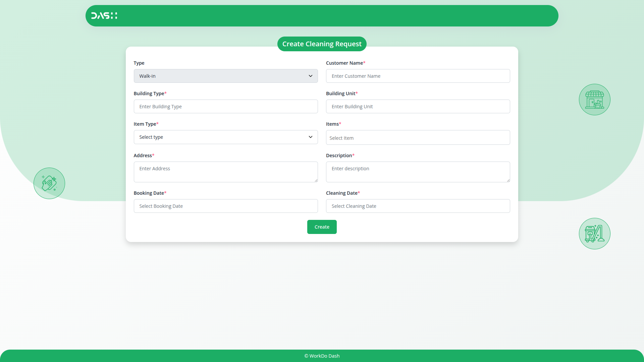Click the DASH logo in header
This screenshot has width=644, height=362.
coord(104,16)
